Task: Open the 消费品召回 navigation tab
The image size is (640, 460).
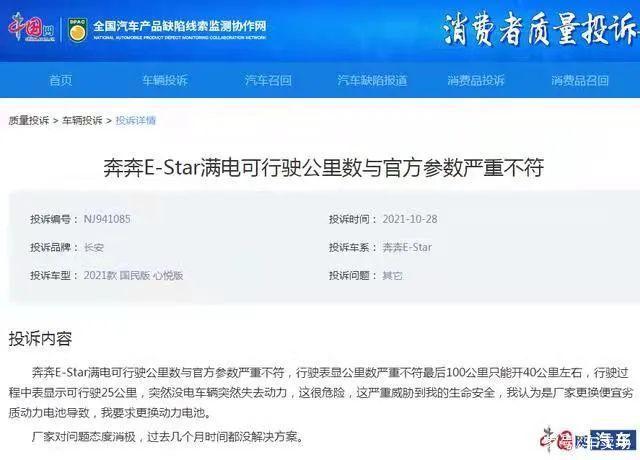Action: (580, 80)
